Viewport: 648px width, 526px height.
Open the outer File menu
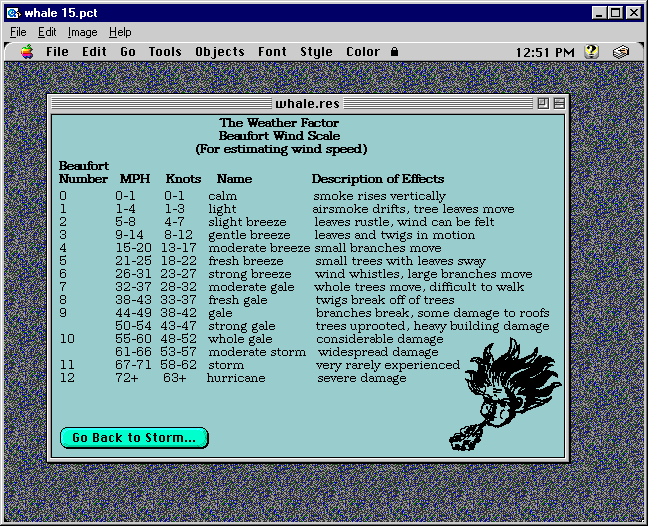[x=18, y=32]
